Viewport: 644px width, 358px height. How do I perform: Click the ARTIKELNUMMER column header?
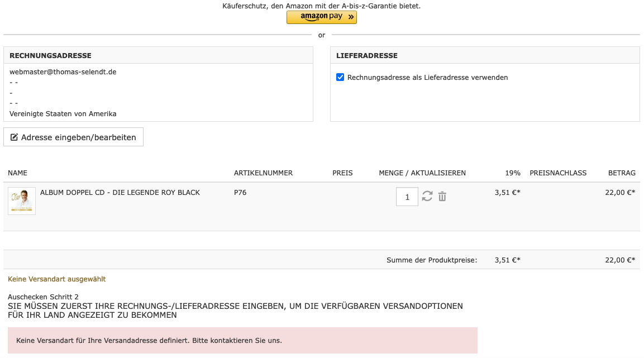tap(263, 173)
